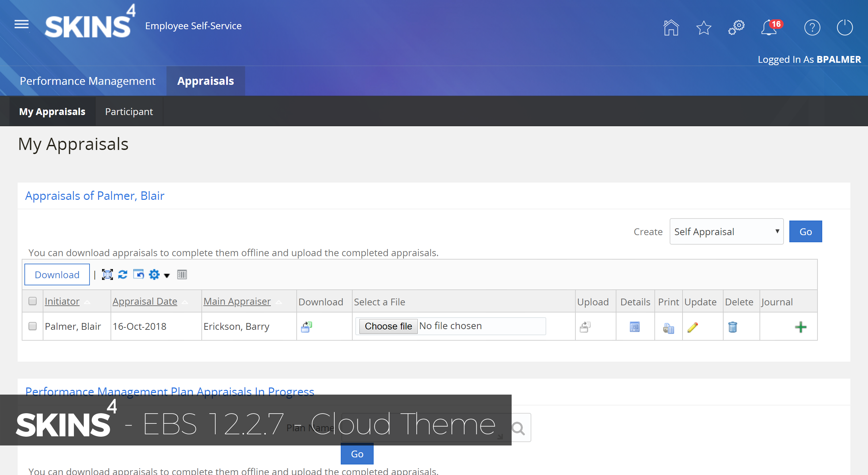The height and width of the screenshot is (475, 868).
Task: Click the 'Update' column header
Action: (x=701, y=302)
